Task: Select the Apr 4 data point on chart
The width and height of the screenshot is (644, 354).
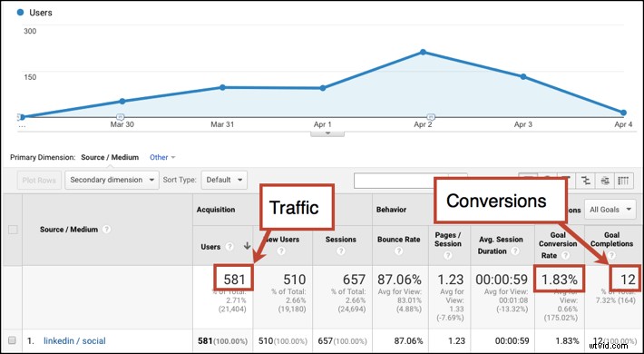Action: pos(623,113)
